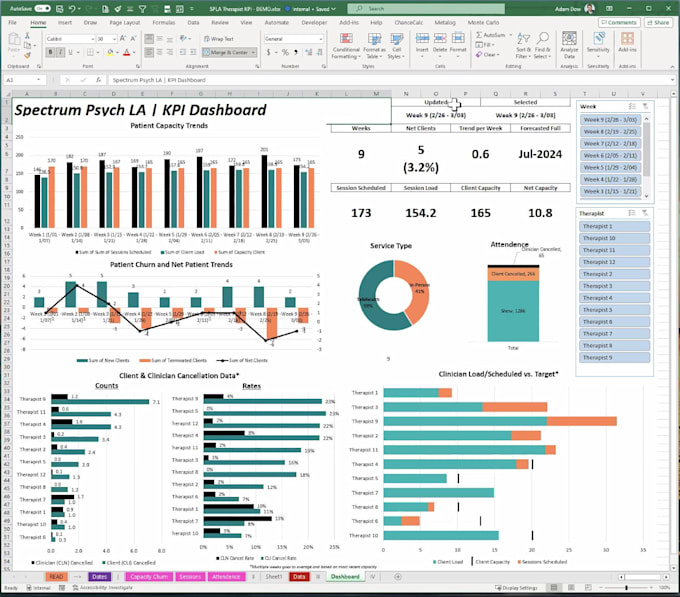This screenshot has width=680, height=597.
Task: Toggle Bold formatting
Action: click(x=51, y=52)
